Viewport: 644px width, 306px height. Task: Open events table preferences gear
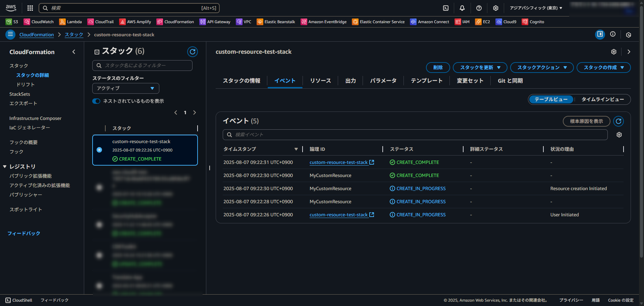(x=619, y=135)
